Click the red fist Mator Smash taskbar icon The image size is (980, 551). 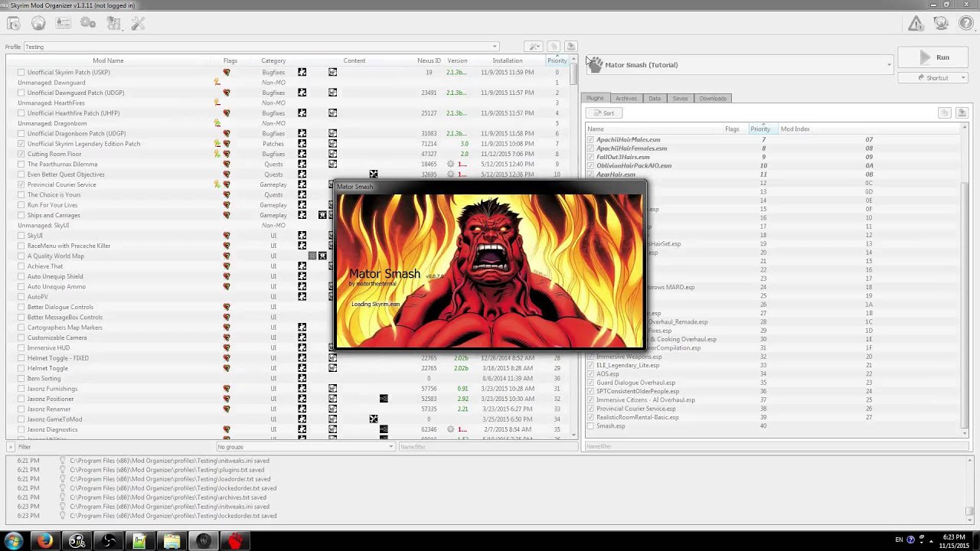(235, 541)
